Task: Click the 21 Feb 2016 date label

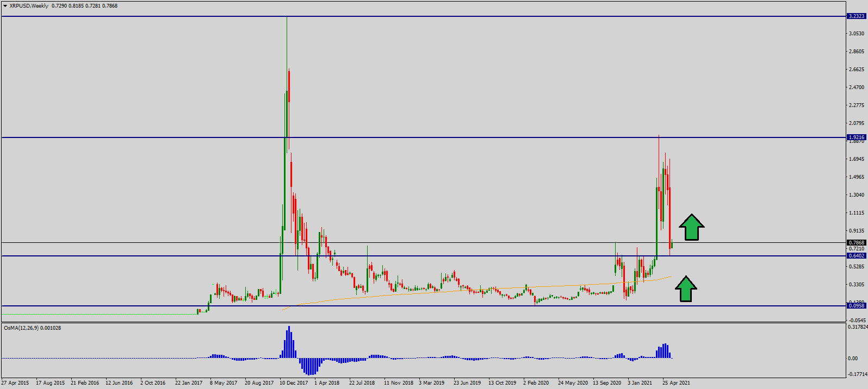Action: click(x=85, y=383)
